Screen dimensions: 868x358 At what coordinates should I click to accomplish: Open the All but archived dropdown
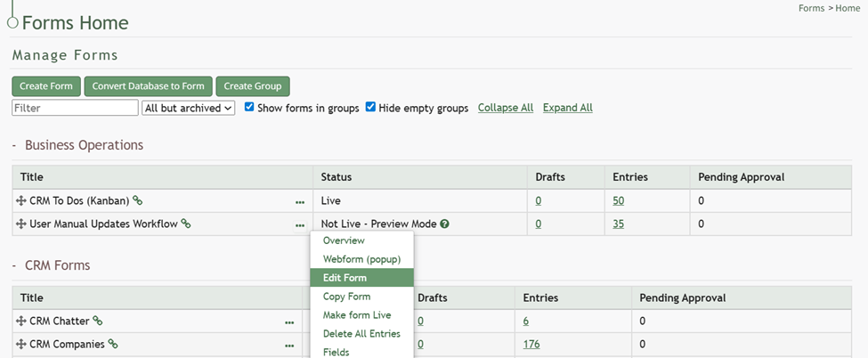click(x=188, y=108)
